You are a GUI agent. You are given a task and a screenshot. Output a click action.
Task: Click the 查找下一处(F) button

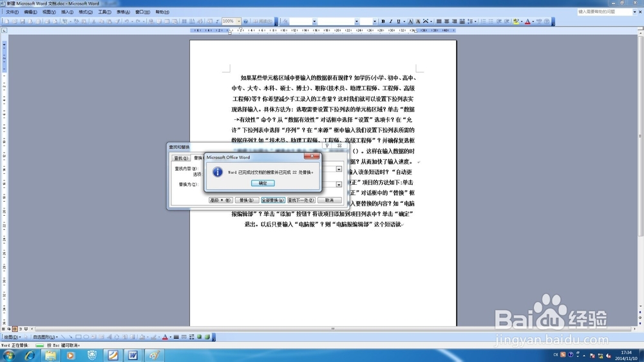[x=301, y=200]
